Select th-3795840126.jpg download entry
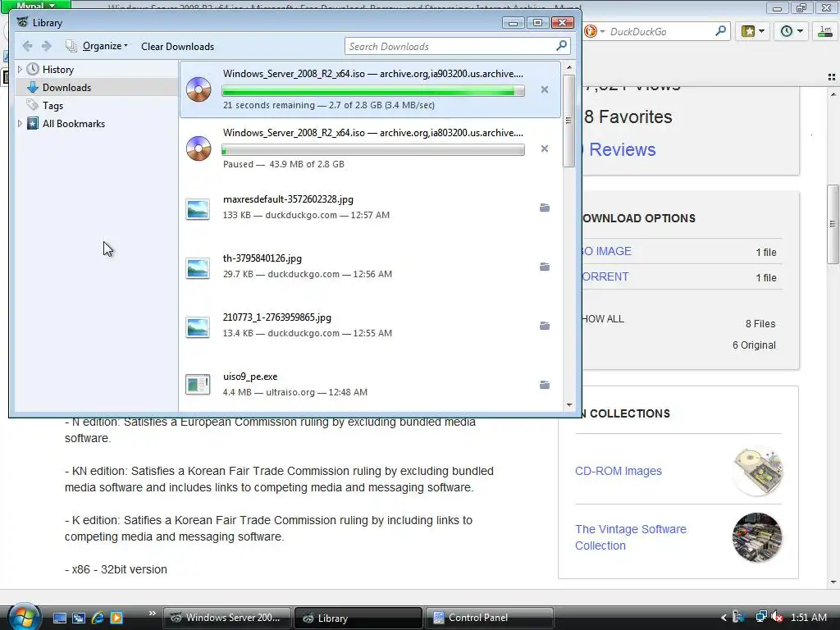Image resolution: width=840 pixels, height=630 pixels. pos(370,267)
